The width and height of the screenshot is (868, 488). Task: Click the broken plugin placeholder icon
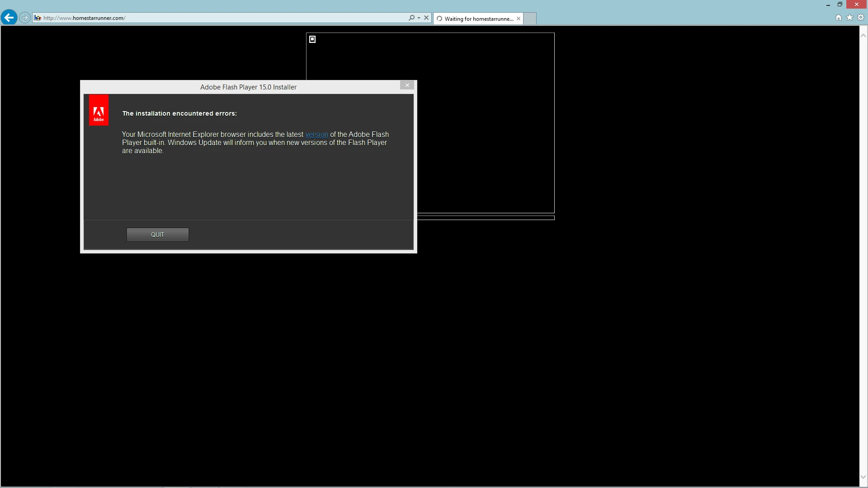pyautogui.click(x=312, y=39)
